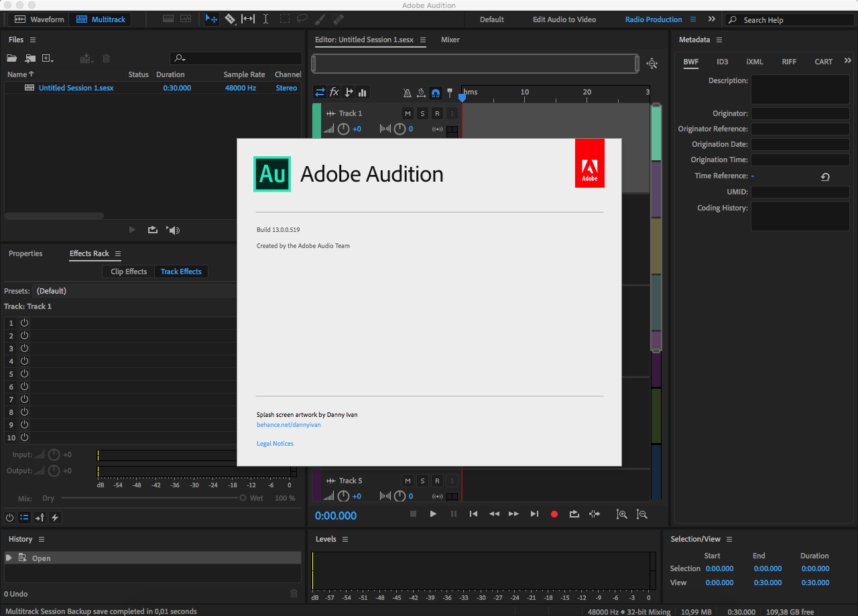Image resolution: width=858 pixels, height=616 pixels.
Task: Select the Clip Effects tab
Action: (129, 271)
